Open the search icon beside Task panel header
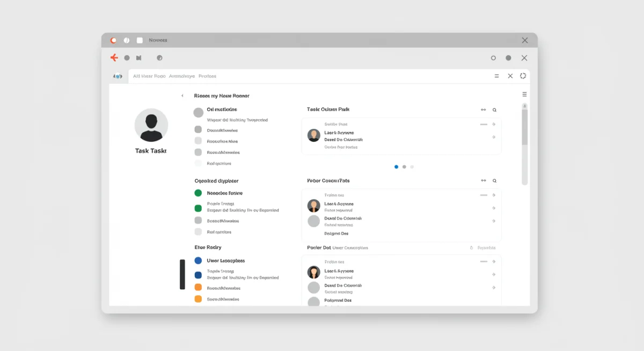This screenshot has width=644, height=351. (x=494, y=109)
